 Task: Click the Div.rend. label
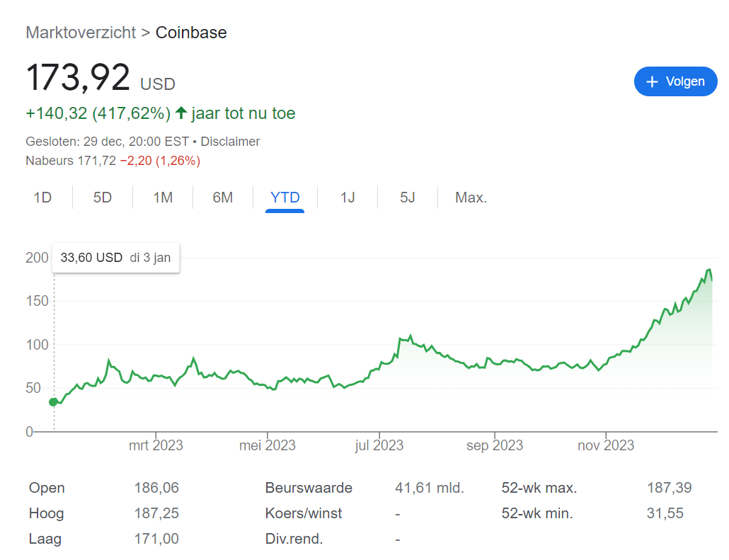click(294, 539)
